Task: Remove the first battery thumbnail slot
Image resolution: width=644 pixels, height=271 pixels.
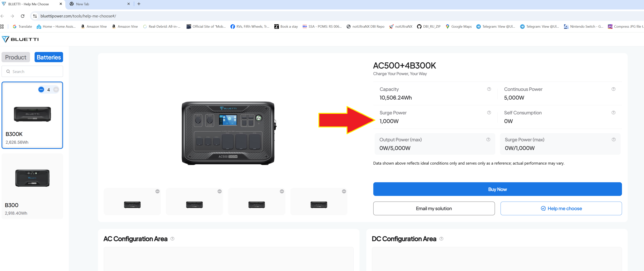Action: click(157, 191)
